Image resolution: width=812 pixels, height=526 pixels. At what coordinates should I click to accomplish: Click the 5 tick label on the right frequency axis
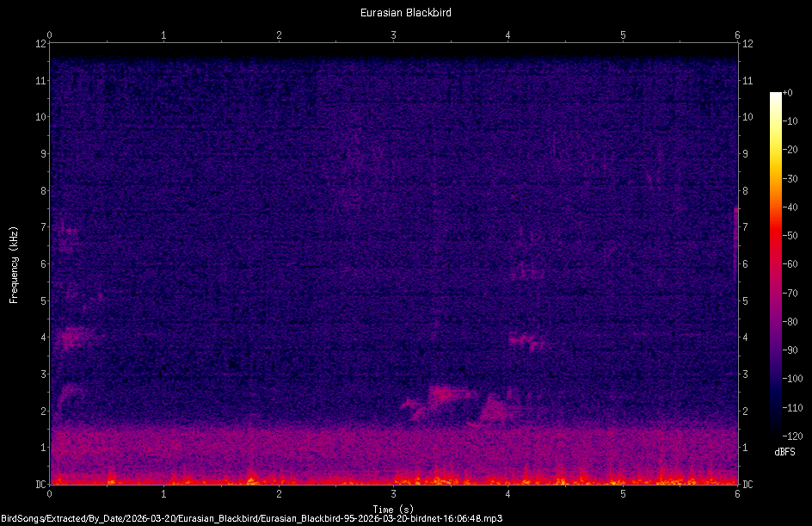coord(743,302)
